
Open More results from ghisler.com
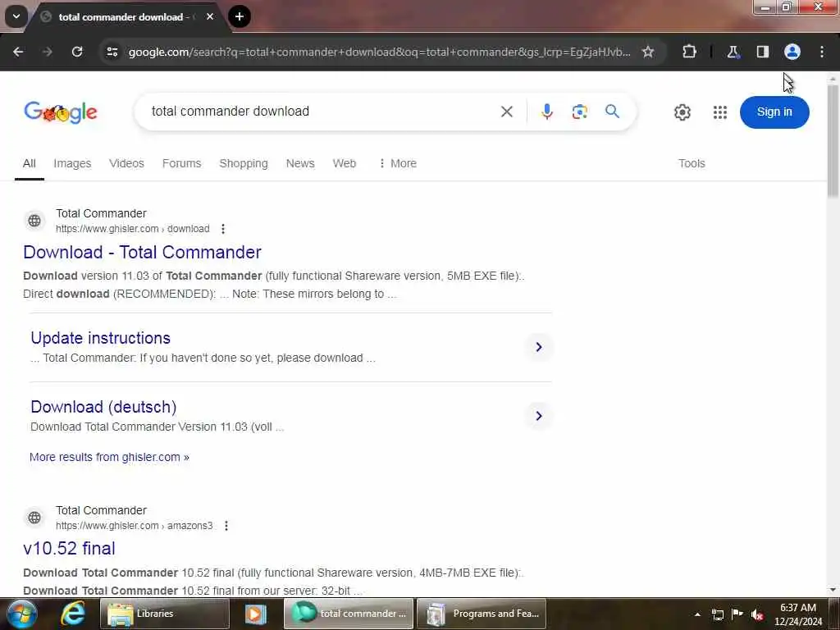pos(109,457)
